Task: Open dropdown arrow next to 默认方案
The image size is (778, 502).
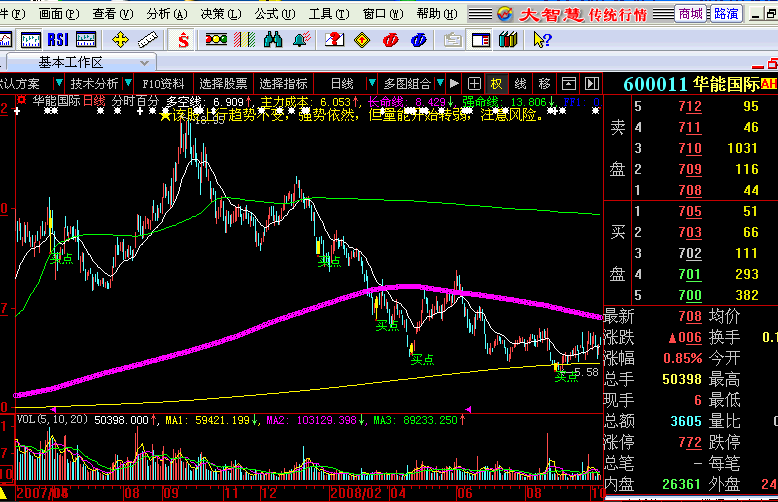Action: pos(59,83)
